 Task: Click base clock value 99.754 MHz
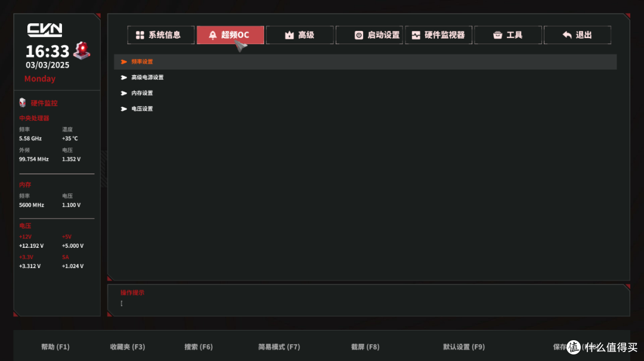tap(33, 159)
